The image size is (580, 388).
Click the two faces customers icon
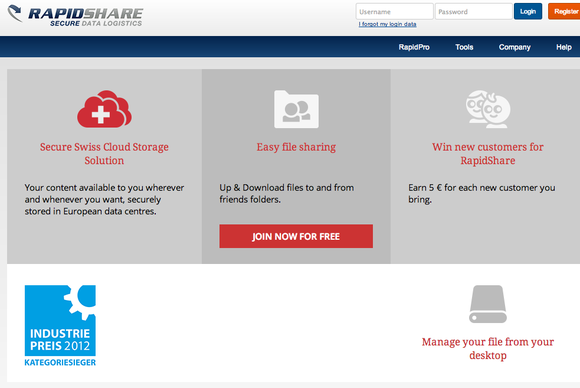(x=488, y=109)
